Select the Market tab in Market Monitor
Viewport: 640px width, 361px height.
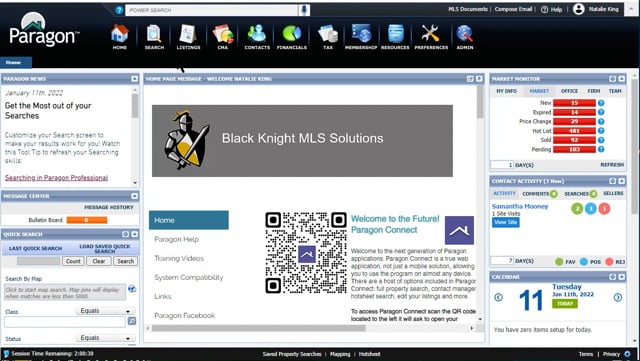539,91
